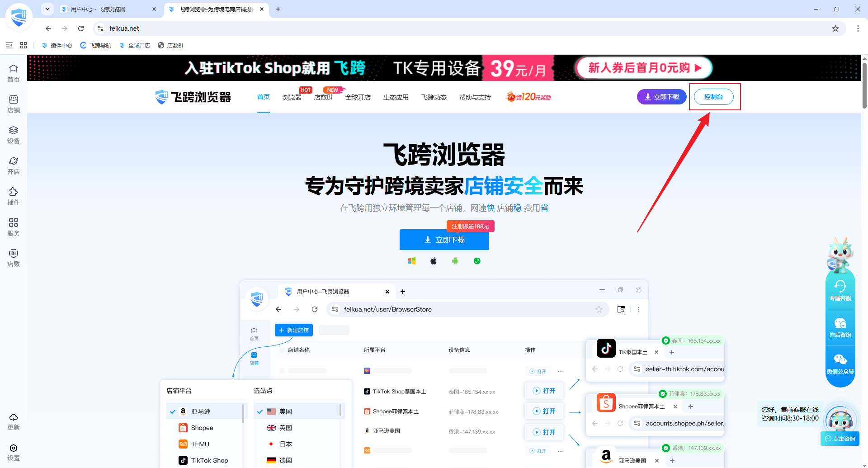
Task: Open the 控制台 console button
Action: click(714, 97)
